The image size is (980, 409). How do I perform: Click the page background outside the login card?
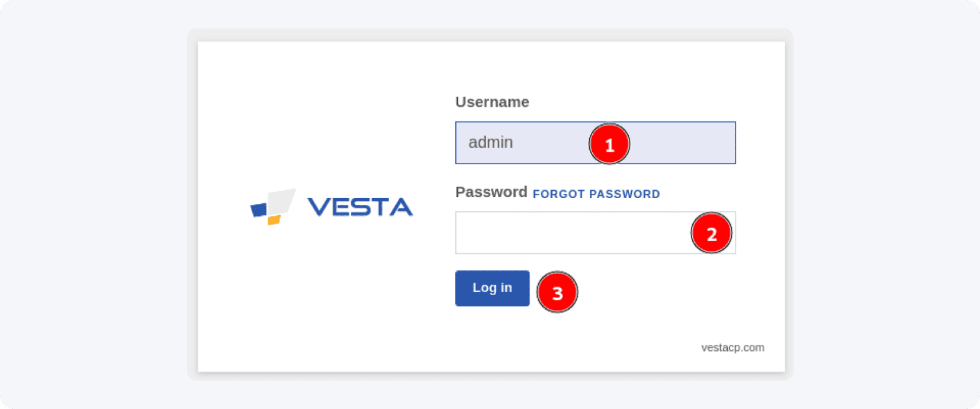pyautogui.click(x=89, y=207)
